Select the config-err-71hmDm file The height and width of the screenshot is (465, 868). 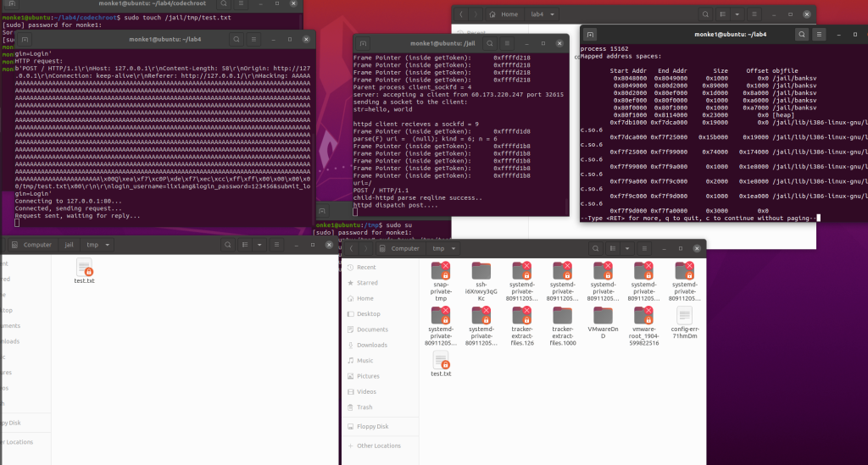(686, 321)
